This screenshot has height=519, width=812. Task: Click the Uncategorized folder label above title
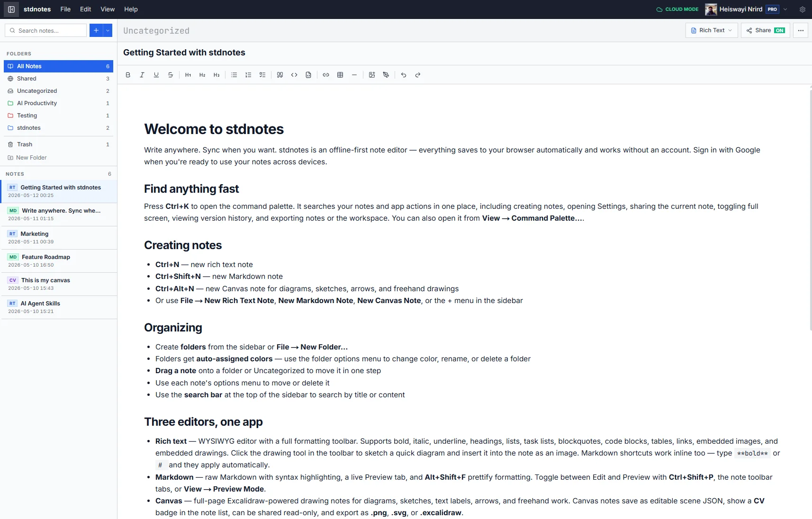click(156, 31)
